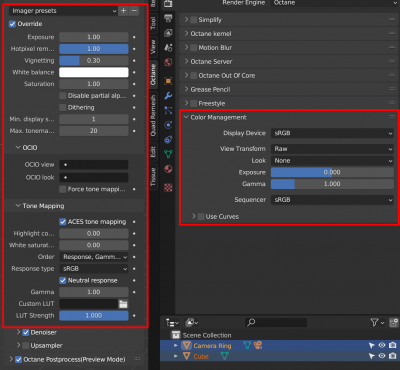Open the outliner filter funnel icon

(x=374, y=322)
